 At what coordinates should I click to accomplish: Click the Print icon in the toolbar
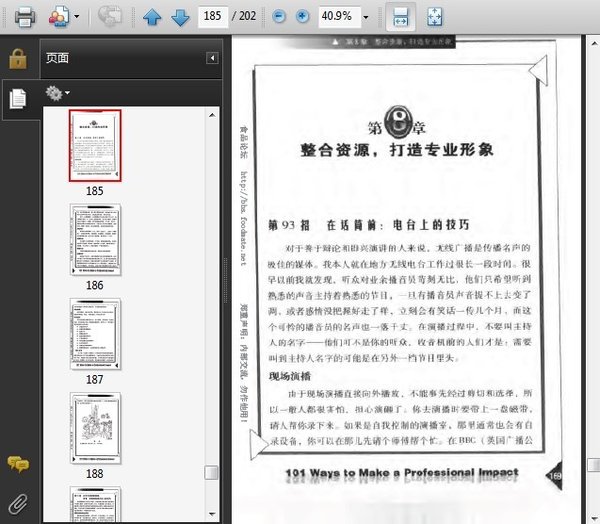point(24,17)
